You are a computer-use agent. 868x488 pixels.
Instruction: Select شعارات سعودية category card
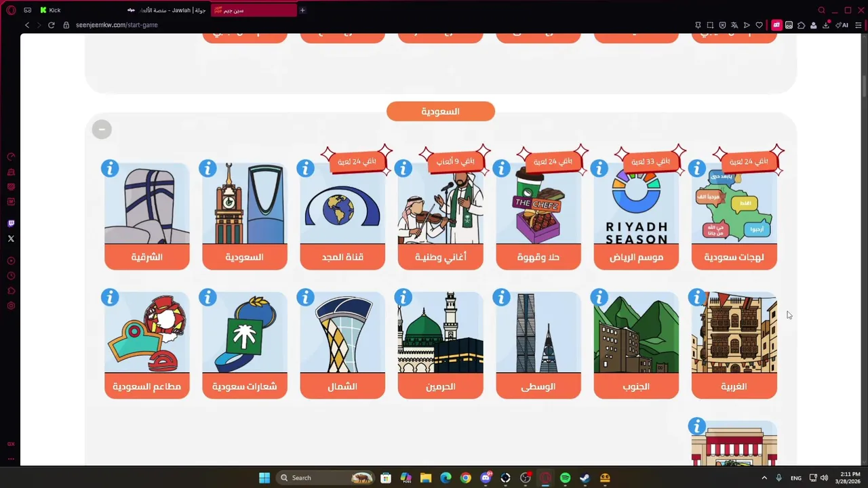coord(245,345)
